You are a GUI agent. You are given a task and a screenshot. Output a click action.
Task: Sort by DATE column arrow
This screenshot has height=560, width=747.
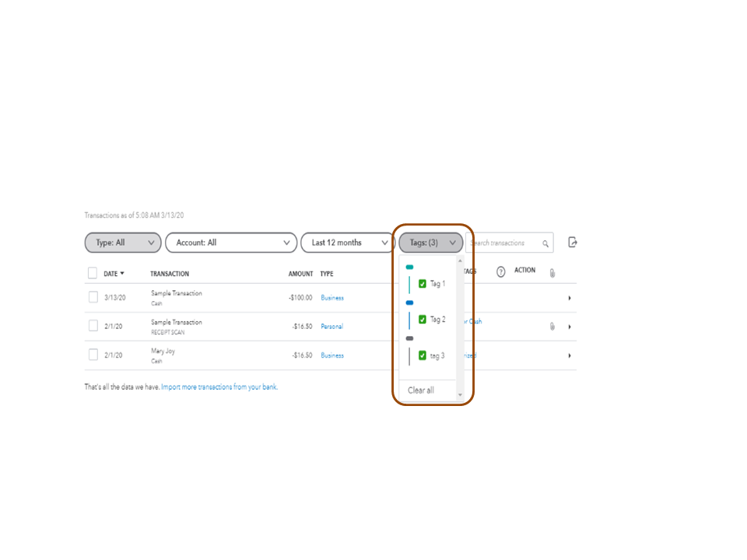(x=122, y=273)
